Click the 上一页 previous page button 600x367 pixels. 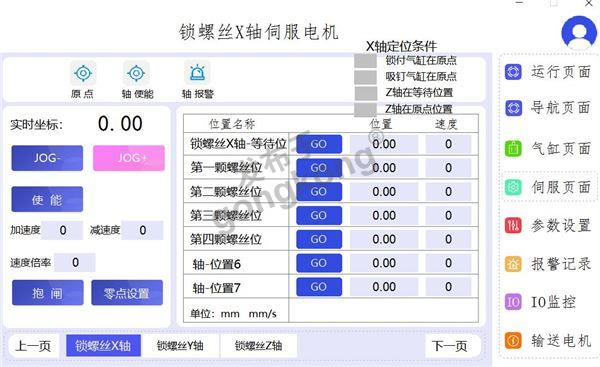tap(33, 346)
